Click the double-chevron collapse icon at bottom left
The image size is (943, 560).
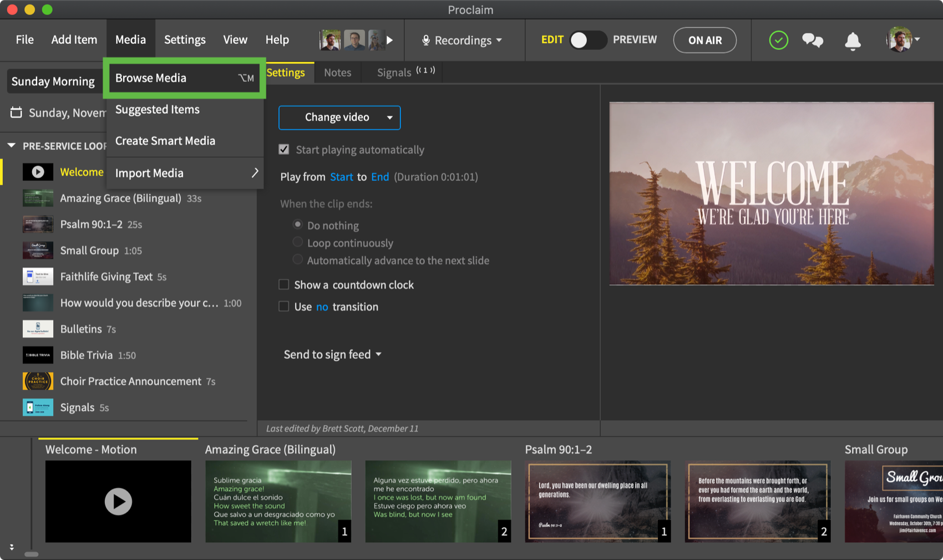tap(12, 547)
